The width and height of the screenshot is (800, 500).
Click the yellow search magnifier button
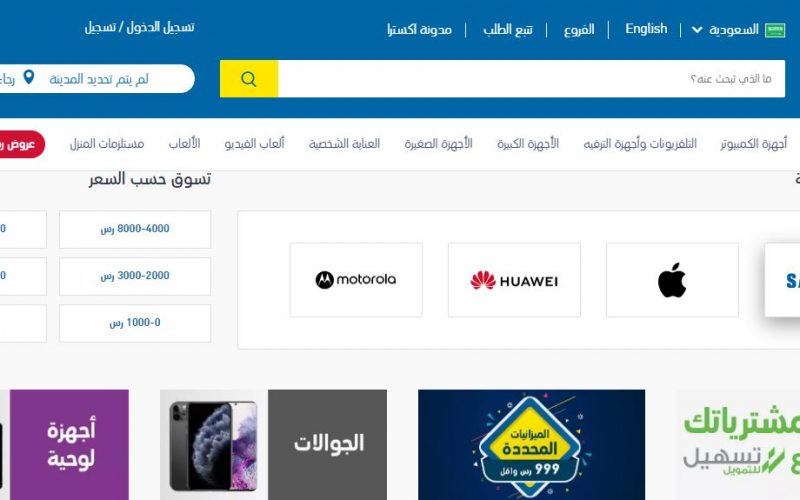249,79
